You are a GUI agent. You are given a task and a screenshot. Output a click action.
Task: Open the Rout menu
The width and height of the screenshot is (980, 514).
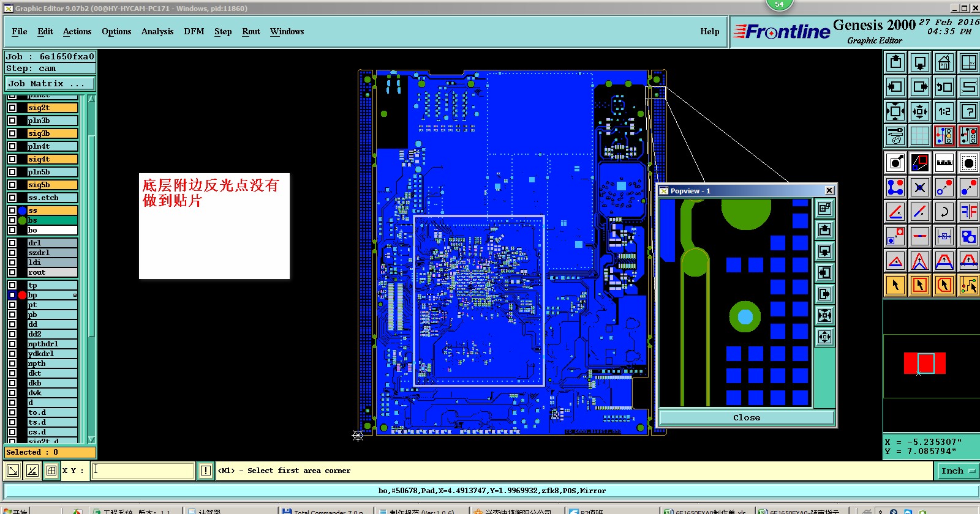point(251,31)
